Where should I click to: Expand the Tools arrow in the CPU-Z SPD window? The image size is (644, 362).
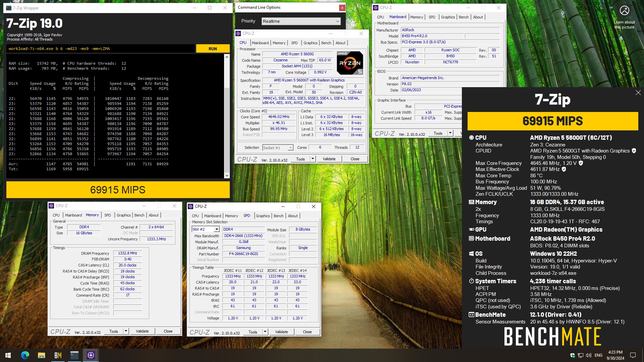(x=265, y=332)
